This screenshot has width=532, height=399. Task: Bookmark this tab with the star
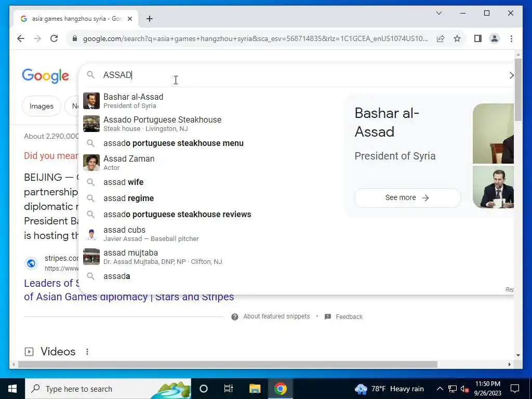tap(457, 38)
